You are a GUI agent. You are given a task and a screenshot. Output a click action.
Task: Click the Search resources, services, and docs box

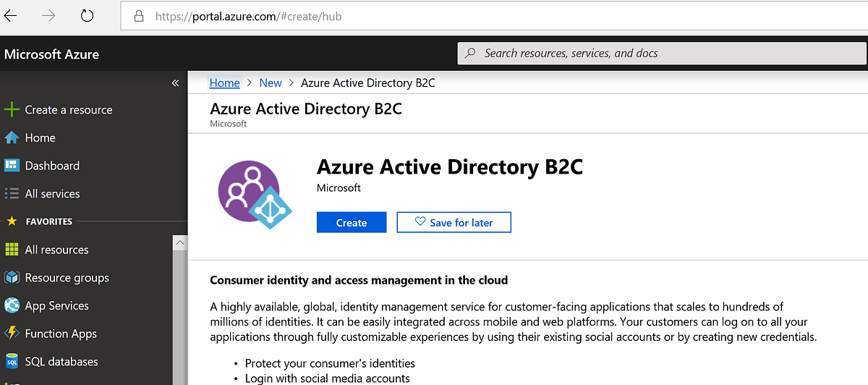point(662,53)
